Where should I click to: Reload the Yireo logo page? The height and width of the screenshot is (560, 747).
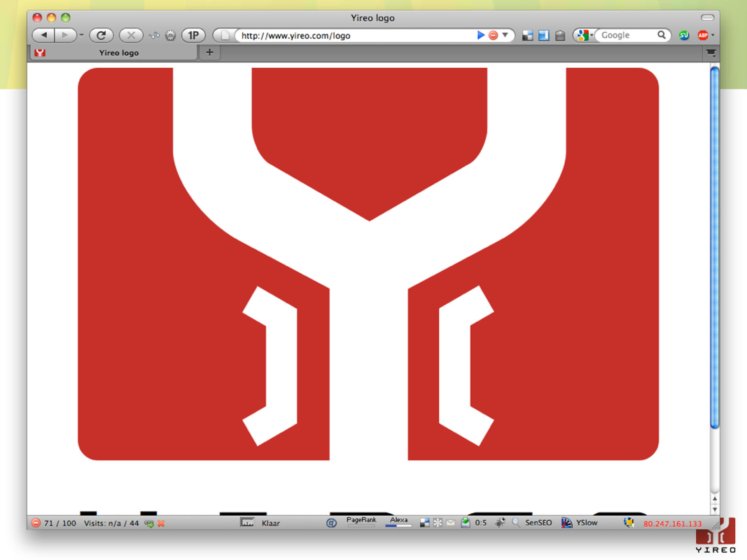[101, 35]
